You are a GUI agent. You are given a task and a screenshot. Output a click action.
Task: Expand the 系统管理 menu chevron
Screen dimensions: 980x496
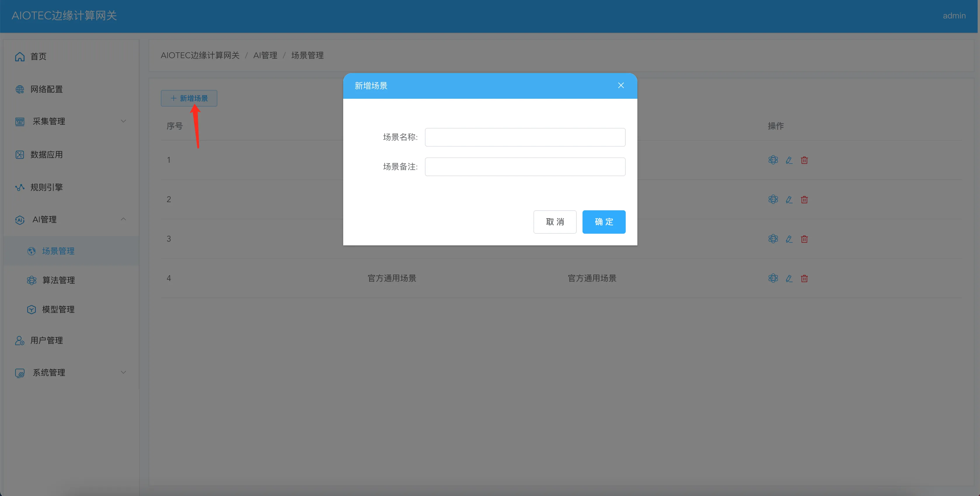[123, 372]
